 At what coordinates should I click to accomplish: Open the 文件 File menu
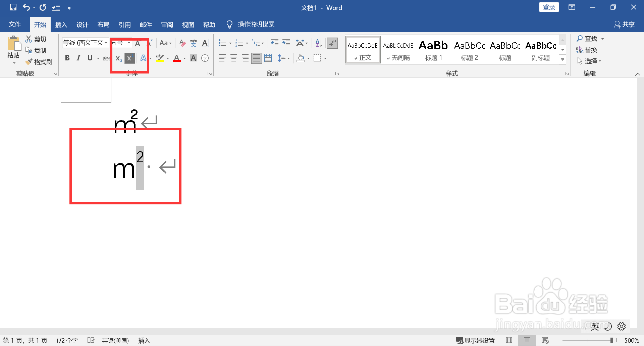tap(15, 24)
